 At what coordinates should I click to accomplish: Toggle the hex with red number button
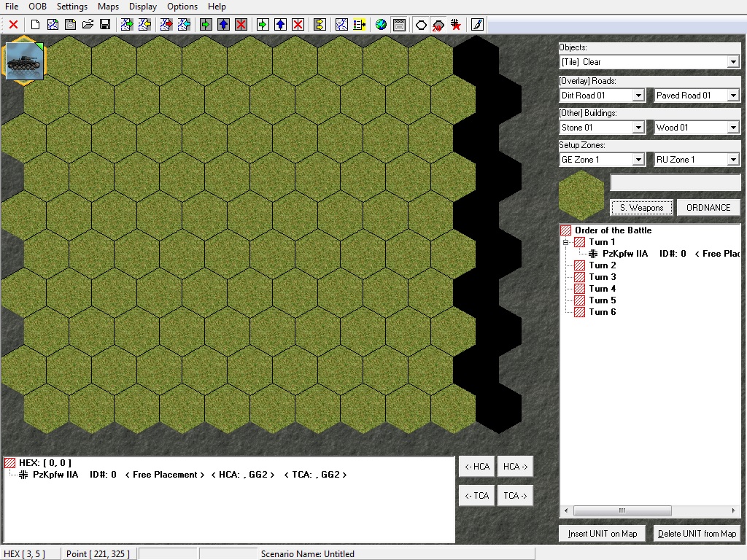point(438,24)
